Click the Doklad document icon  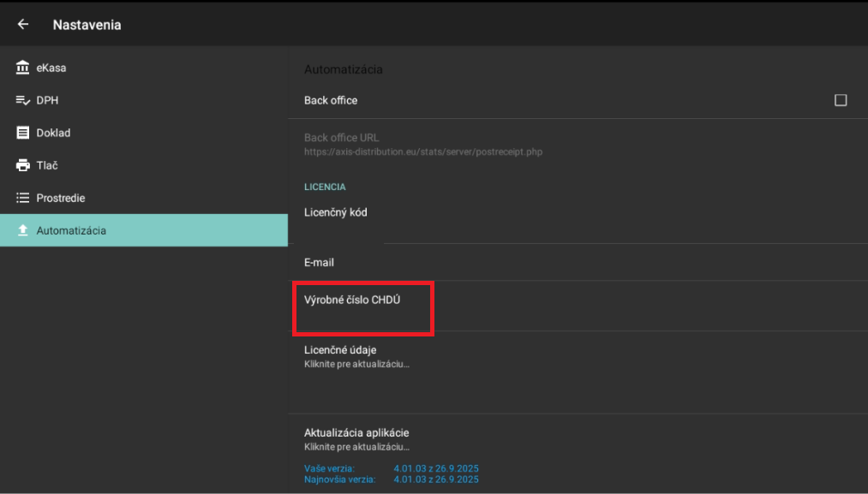click(x=23, y=133)
